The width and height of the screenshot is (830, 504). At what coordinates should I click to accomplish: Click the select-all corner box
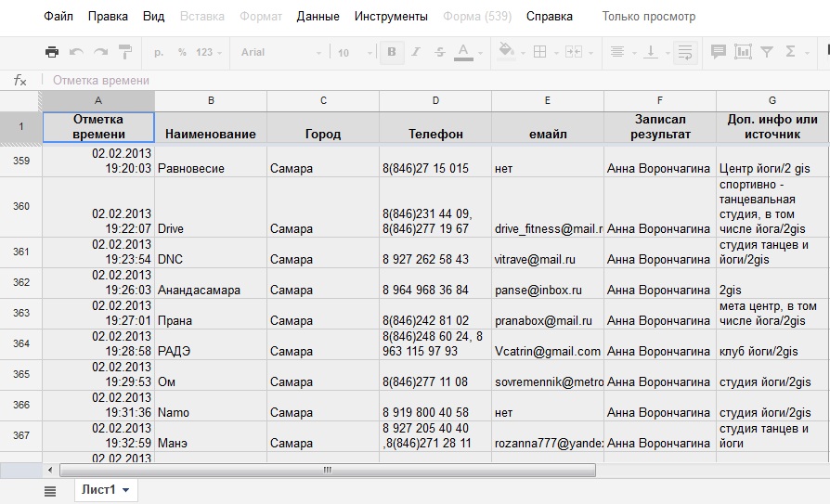(x=20, y=100)
